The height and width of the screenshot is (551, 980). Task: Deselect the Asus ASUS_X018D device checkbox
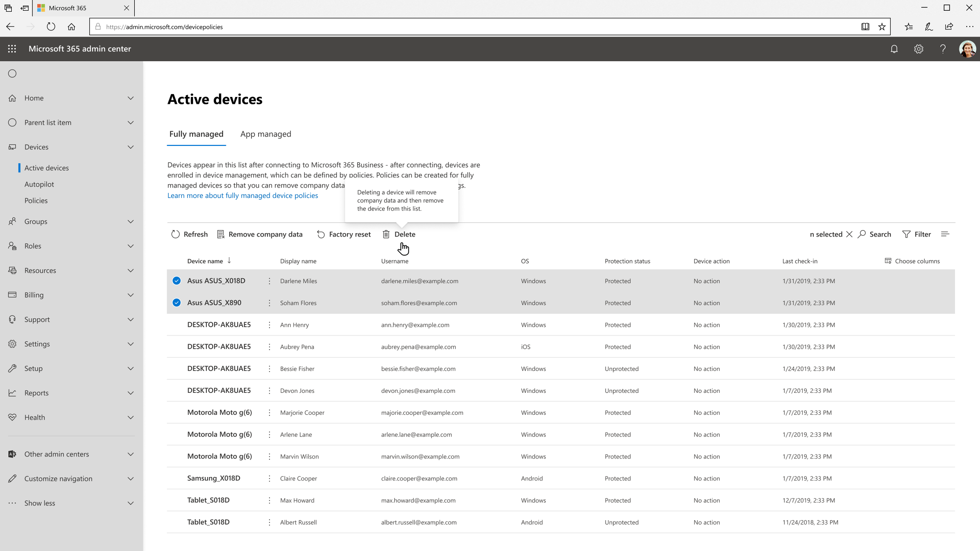[176, 281]
